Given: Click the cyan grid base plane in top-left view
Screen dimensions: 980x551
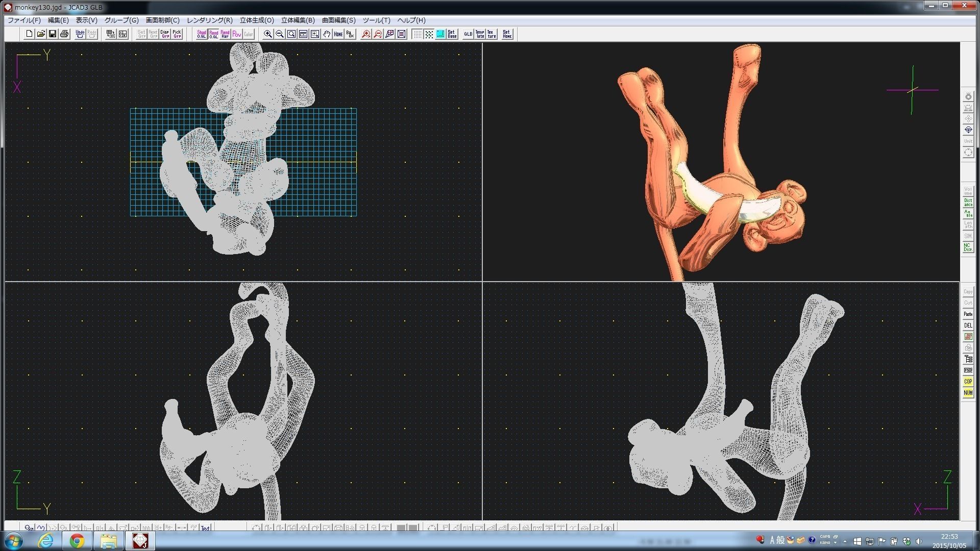Looking at the screenshot, I should click(x=243, y=162).
